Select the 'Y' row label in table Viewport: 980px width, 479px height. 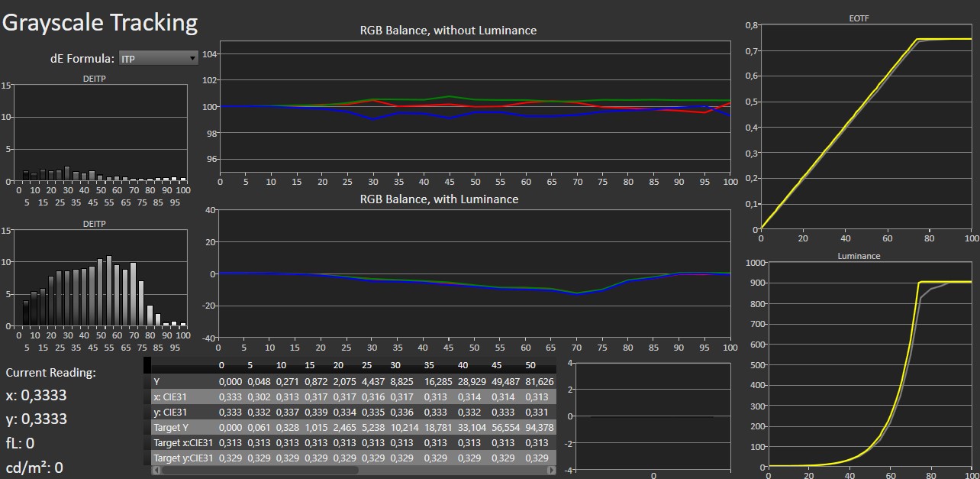pyautogui.click(x=156, y=381)
